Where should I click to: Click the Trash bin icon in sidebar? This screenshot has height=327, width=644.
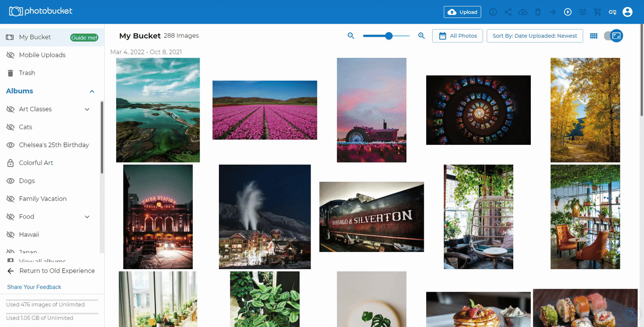10,73
